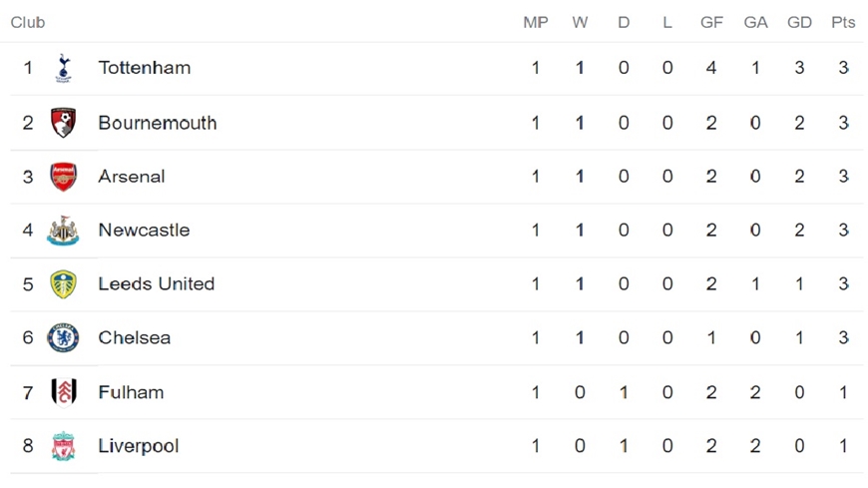
Task: Click the Tottenham club crest
Action: (x=64, y=68)
